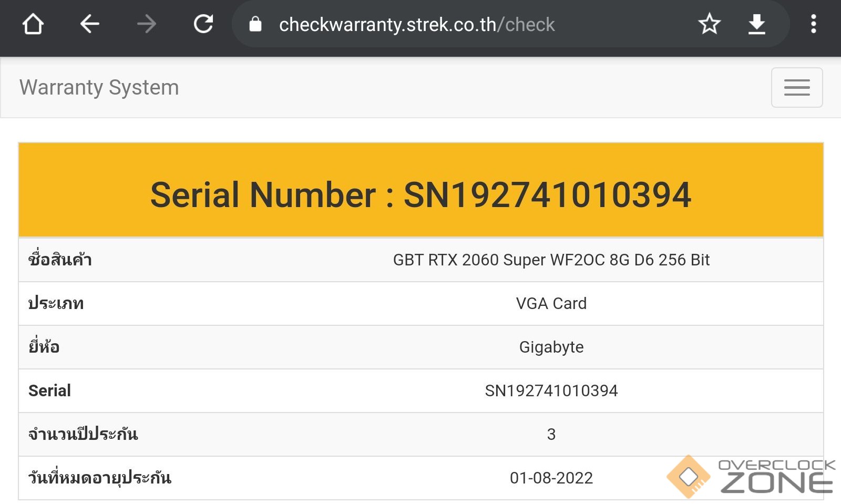Click the Serial Number heading banner
Viewport: 841px width, 504px height.
point(420,195)
